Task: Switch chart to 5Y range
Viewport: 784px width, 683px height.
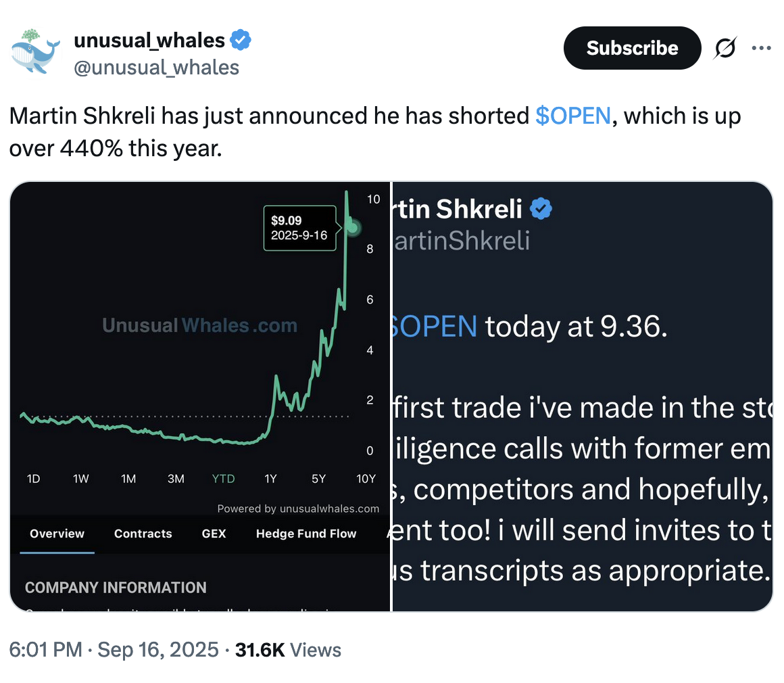Action: click(318, 479)
